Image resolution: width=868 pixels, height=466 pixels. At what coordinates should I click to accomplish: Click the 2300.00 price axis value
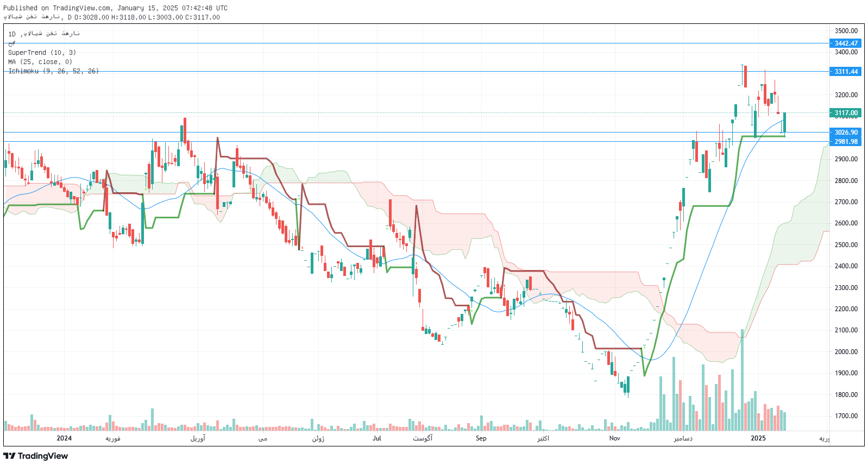[846, 288]
